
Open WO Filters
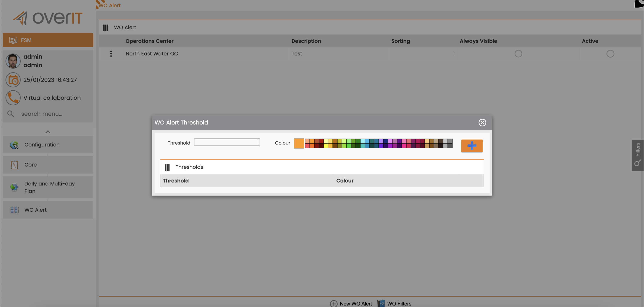pos(394,304)
